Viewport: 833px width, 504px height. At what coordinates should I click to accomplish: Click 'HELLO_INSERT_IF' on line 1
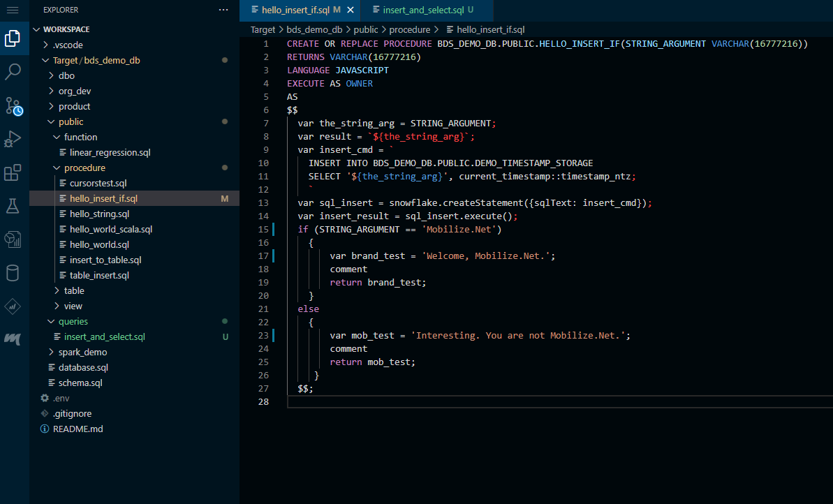click(x=580, y=43)
